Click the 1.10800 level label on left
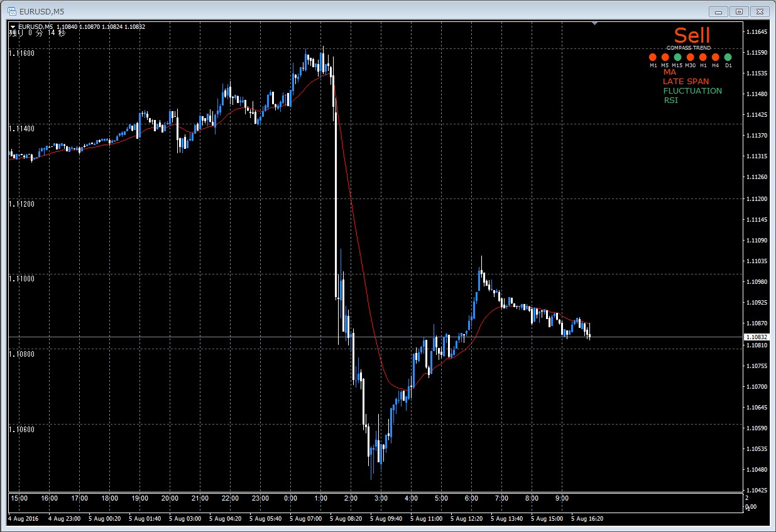This screenshot has width=776, height=532. (21, 354)
